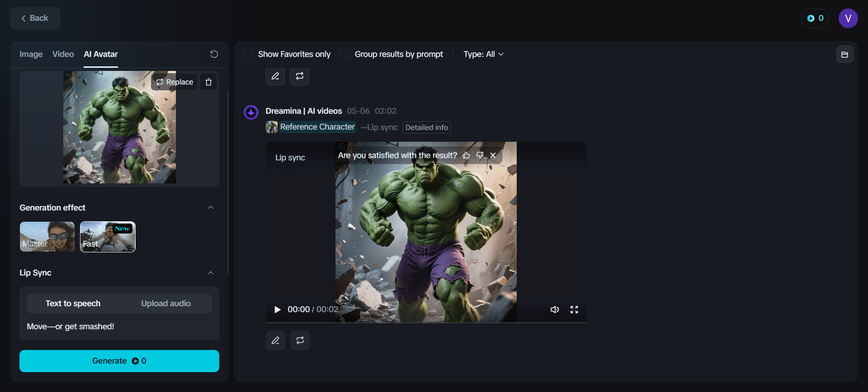Collapse the Lip Sync section
Viewport: 868px width, 392px height.
[x=211, y=273]
